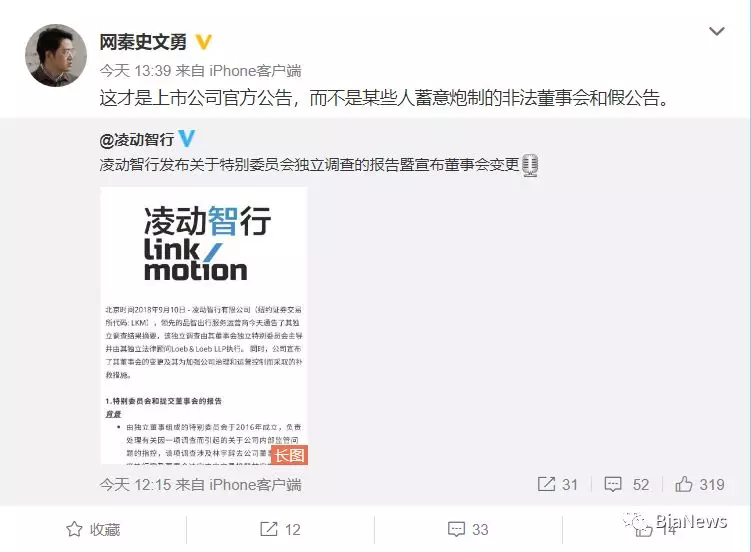Repost this weibo using the 12 share icon
This screenshot has height=552, width=751.
click(x=269, y=529)
